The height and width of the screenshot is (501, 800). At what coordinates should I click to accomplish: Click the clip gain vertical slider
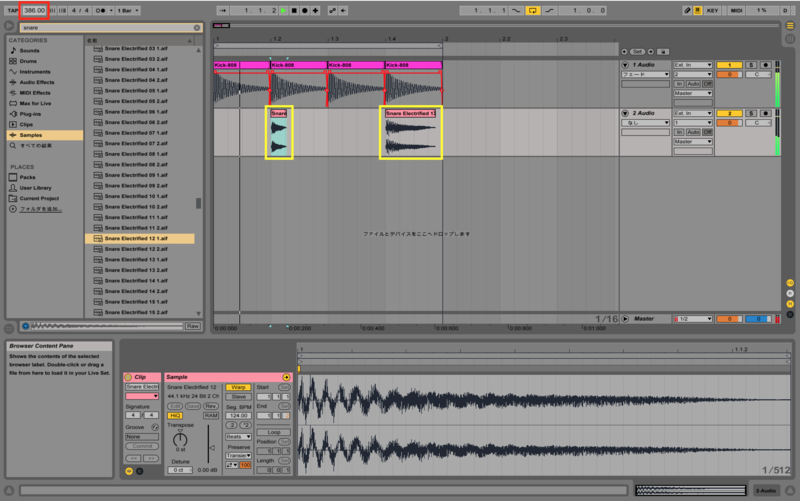click(x=208, y=444)
